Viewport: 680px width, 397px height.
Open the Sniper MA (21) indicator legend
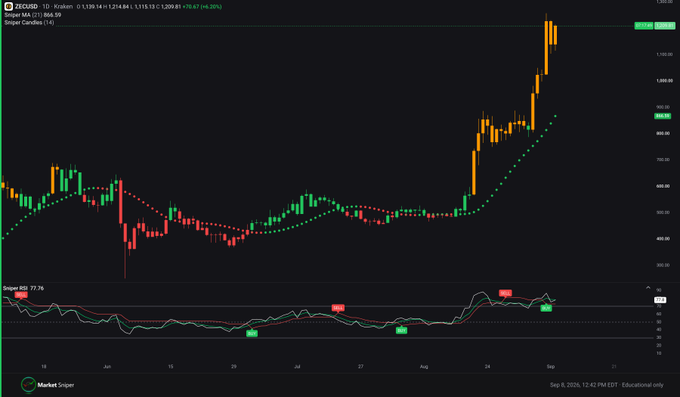(x=23, y=15)
